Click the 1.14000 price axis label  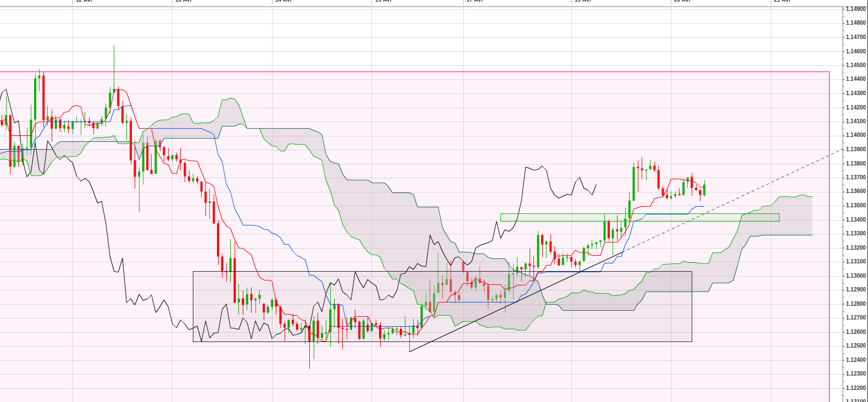click(x=855, y=135)
